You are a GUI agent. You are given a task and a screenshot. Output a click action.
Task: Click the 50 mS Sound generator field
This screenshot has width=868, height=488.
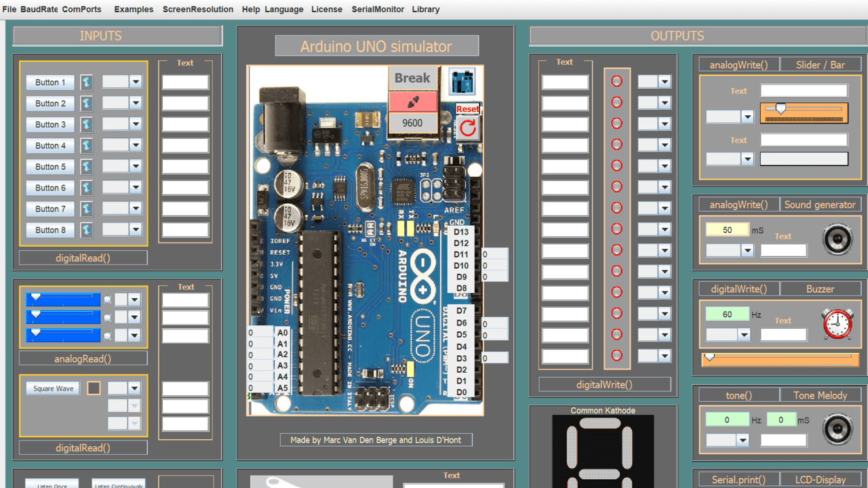[727, 230]
